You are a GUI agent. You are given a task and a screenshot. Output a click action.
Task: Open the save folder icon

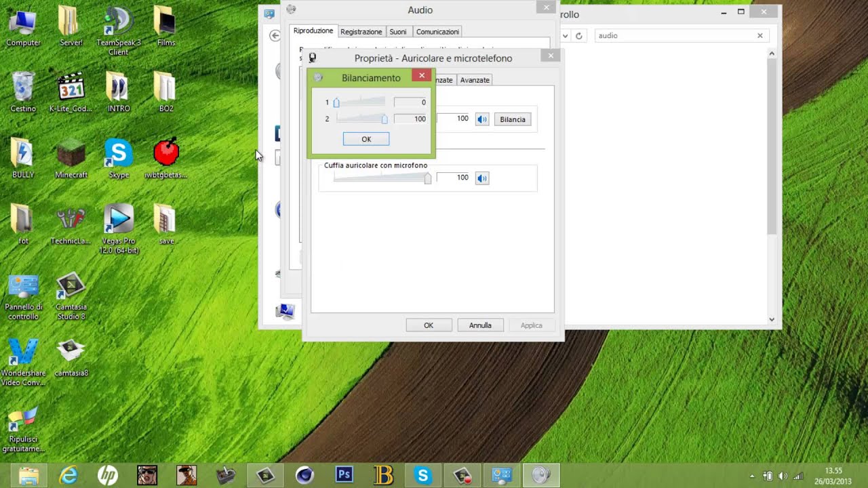tap(165, 224)
